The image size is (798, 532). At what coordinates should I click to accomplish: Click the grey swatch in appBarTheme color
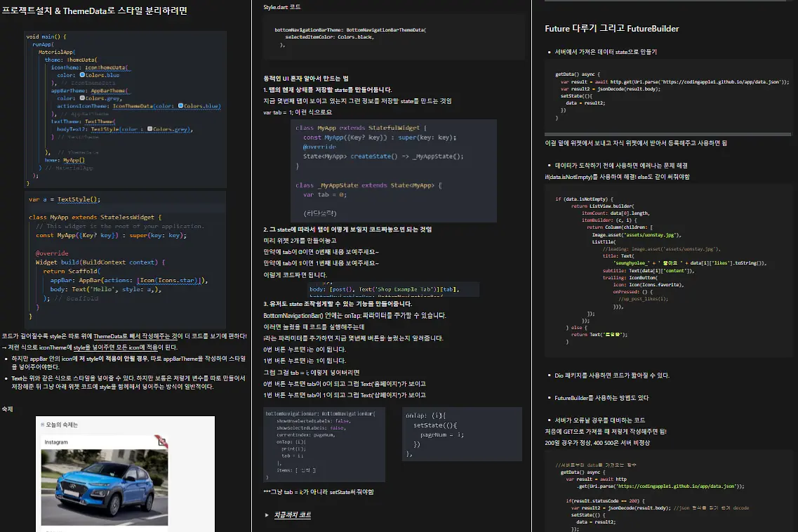click(82, 98)
